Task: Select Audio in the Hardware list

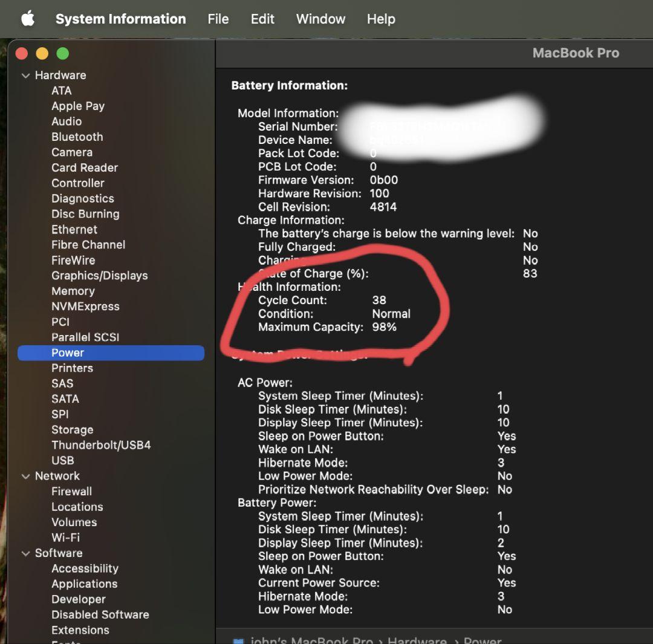Action: point(67,122)
